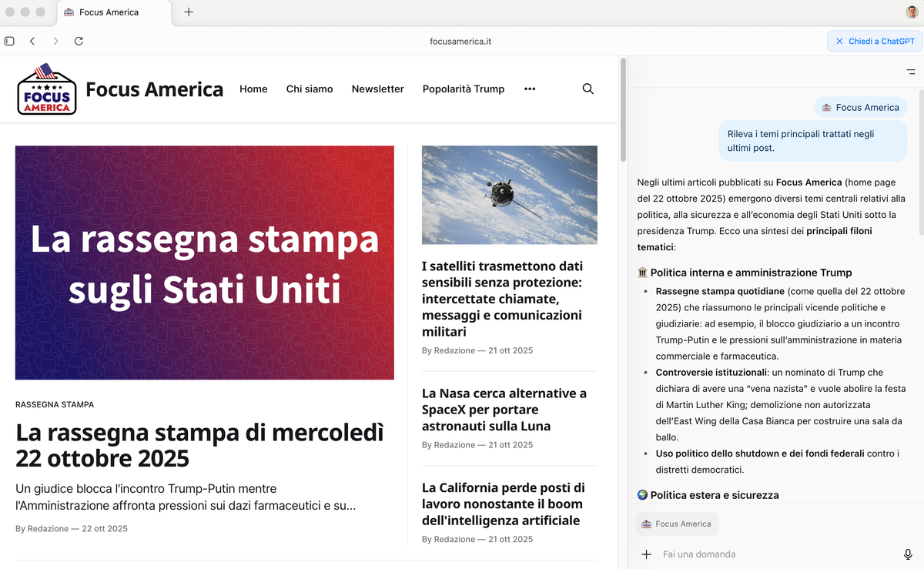Open a new tab with plus icon
Viewport: 924px width, 569px height.
pos(189,12)
